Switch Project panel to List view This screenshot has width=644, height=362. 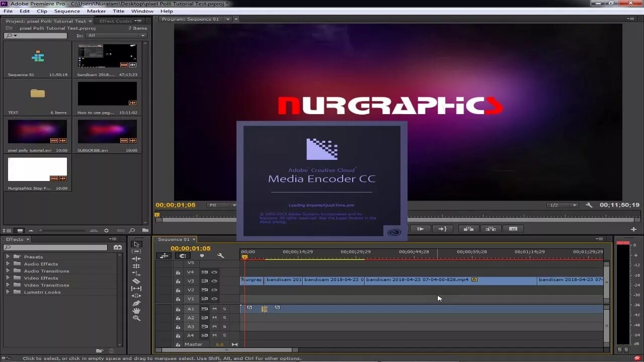click(8, 231)
